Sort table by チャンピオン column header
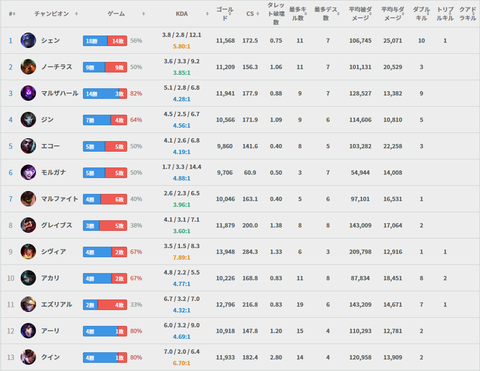The height and width of the screenshot is (371, 480). (x=52, y=14)
